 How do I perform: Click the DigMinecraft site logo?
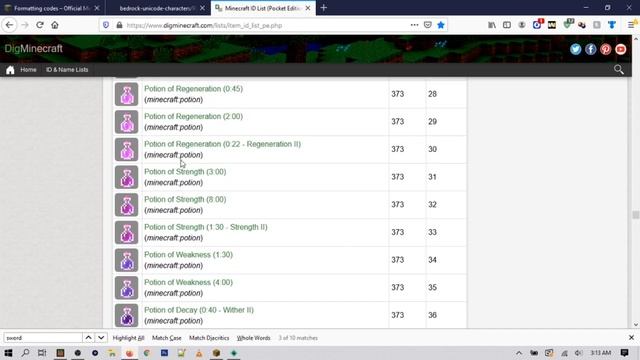point(33,49)
